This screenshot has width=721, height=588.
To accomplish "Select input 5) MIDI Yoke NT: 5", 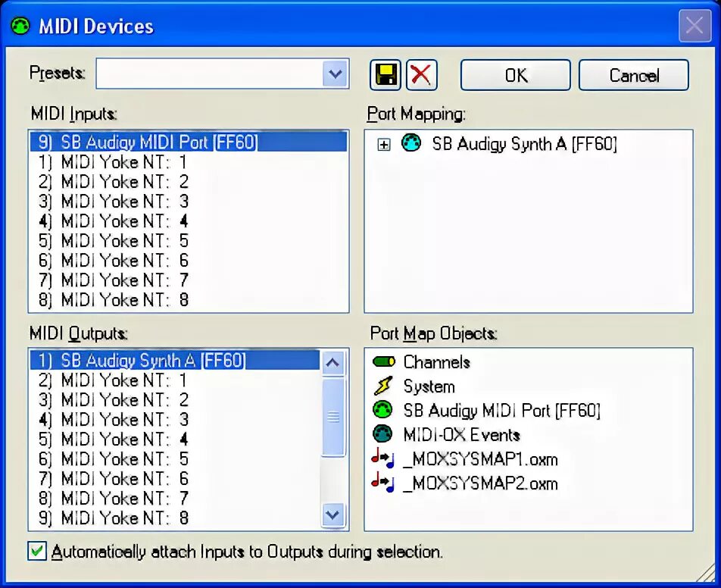I will [x=188, y=241].
